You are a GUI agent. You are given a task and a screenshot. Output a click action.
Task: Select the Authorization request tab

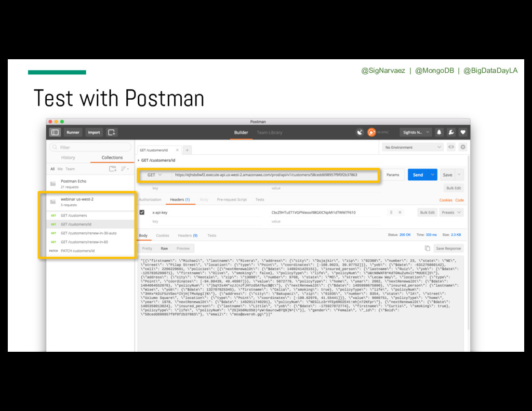pyautogui.click(x=150, y=200)
